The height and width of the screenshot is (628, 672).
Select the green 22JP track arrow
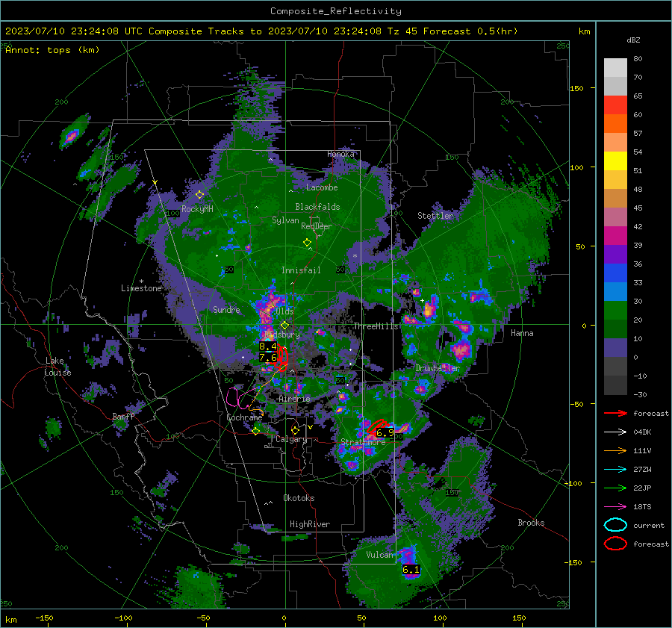point(615,488)
